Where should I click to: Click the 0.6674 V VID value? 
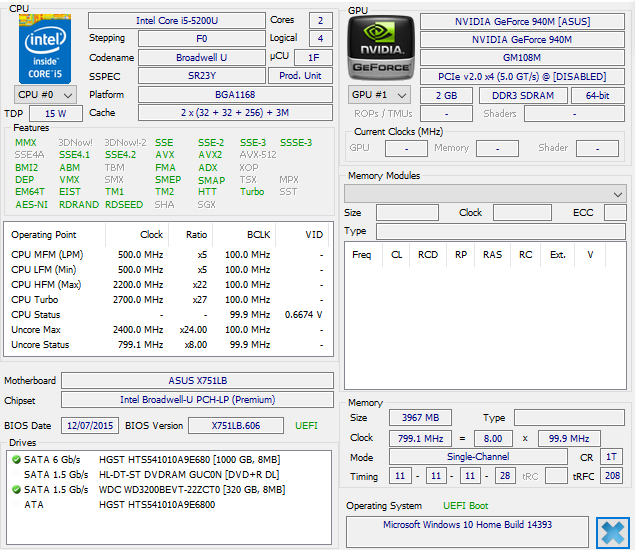[303, 315]
